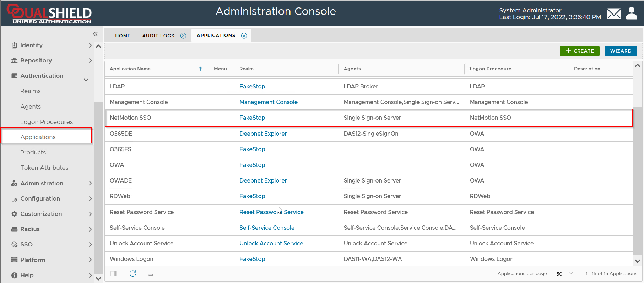Open the Applications per page dropdown
This screenshot has width=644, height=283.
coord(564,274)
